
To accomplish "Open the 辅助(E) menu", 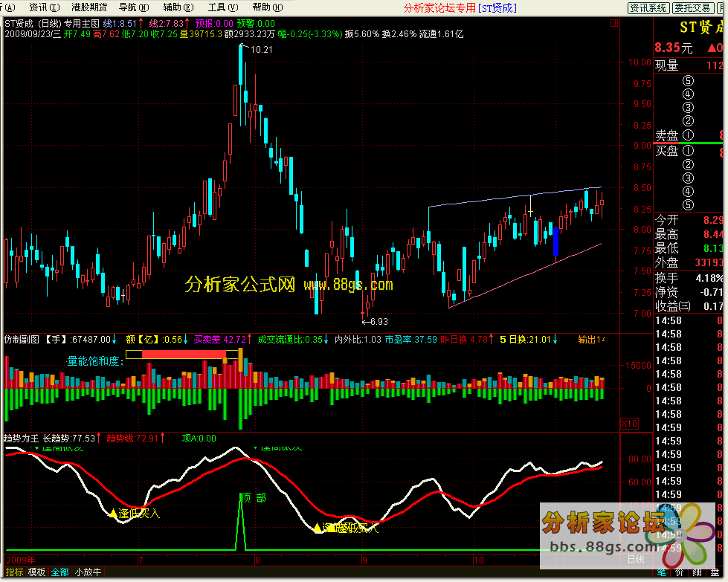I will 178,7.
